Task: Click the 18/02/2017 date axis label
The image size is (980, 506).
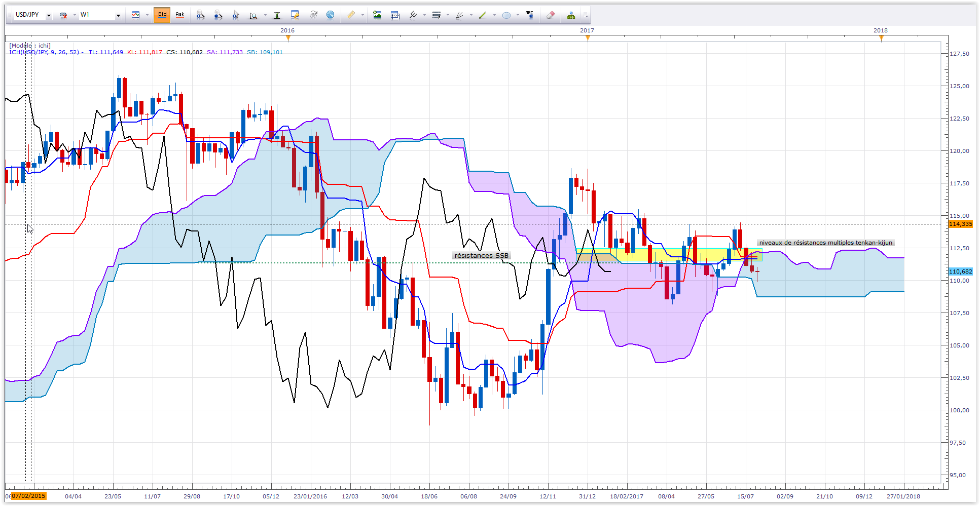Action: 627,496
